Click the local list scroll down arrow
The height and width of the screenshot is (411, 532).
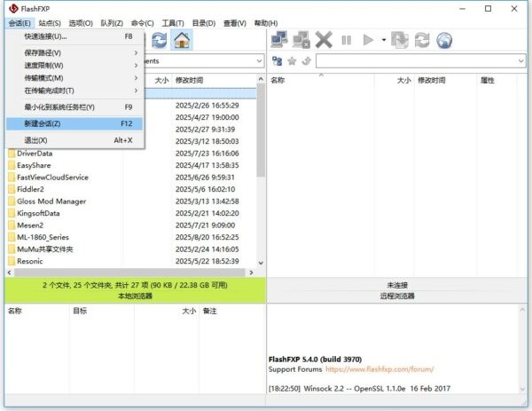(x=261, y=263)
